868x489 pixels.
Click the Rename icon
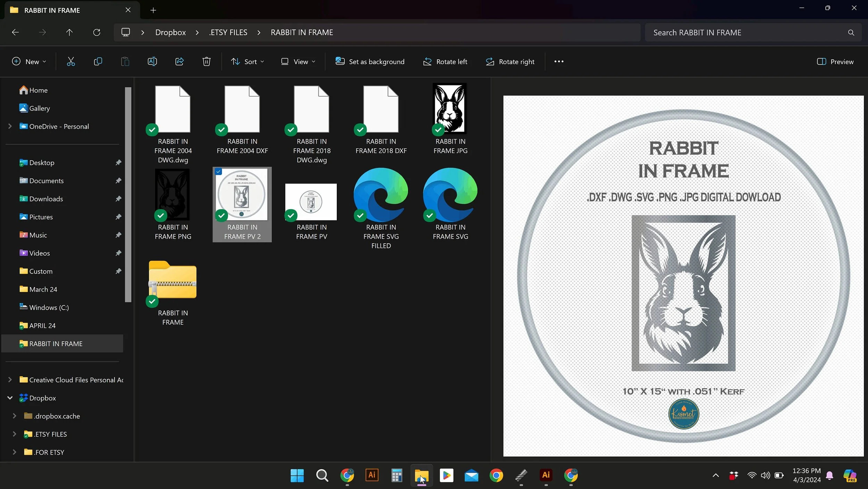(x=152, y=62)
